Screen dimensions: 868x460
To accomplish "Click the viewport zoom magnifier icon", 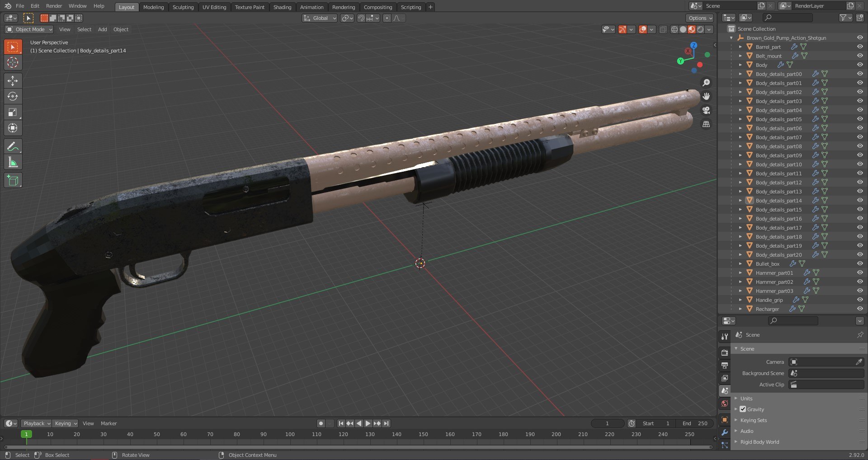I will (706, 83).
